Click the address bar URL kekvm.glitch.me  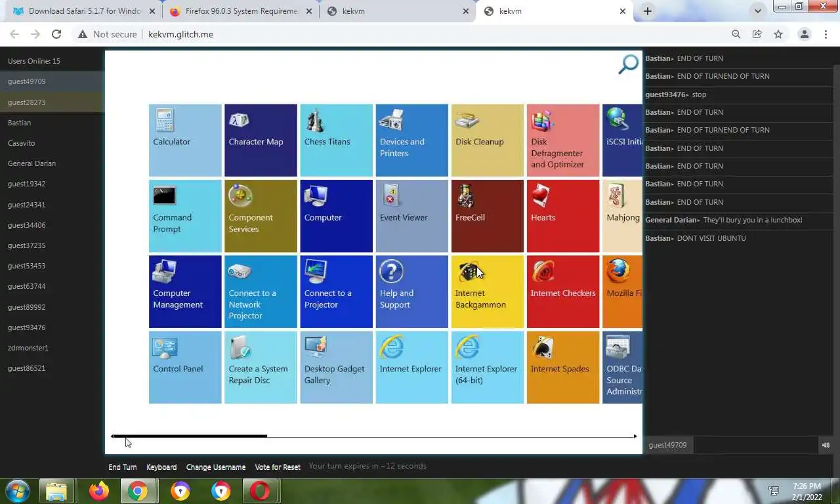coord(180,34)
